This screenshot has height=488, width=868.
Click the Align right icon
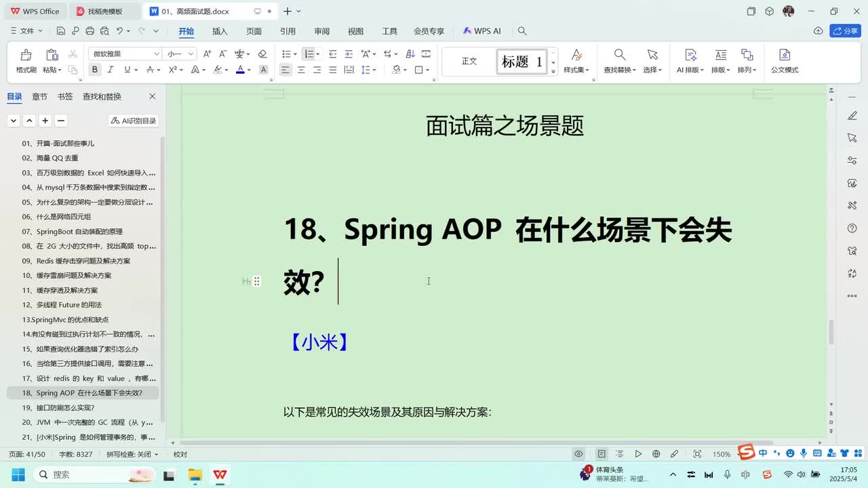pyautogui.click(x=317, y=70)
